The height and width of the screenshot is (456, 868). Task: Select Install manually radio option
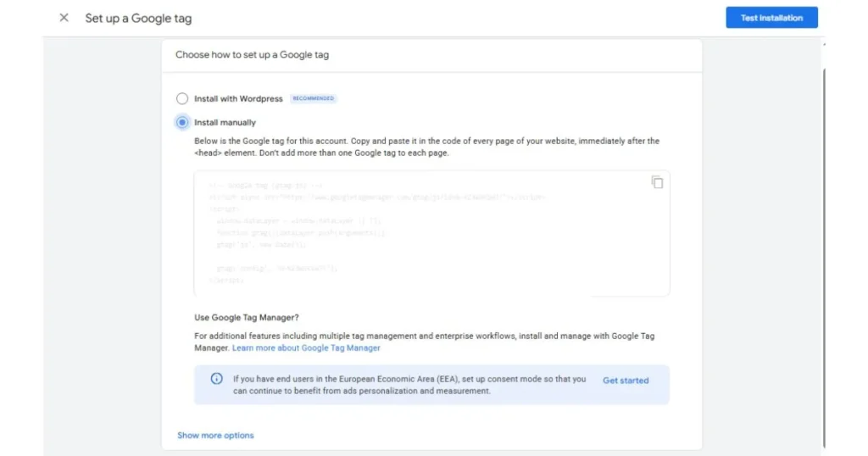pyautogui.click(x=182, y=122)
